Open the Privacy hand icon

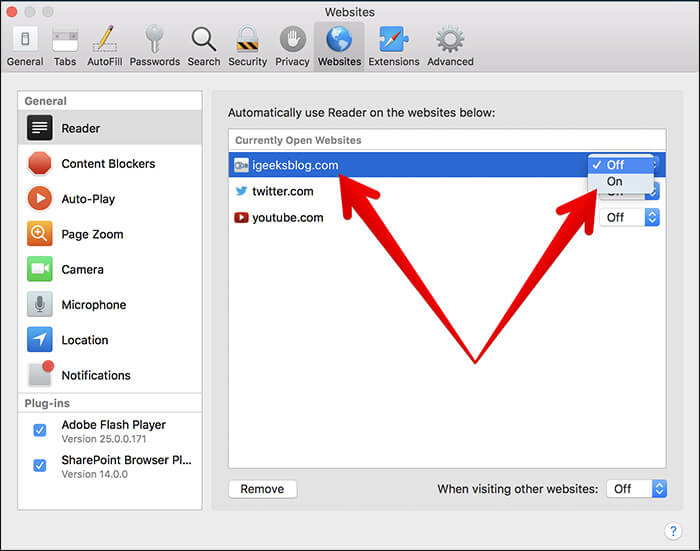coord(292,39)
